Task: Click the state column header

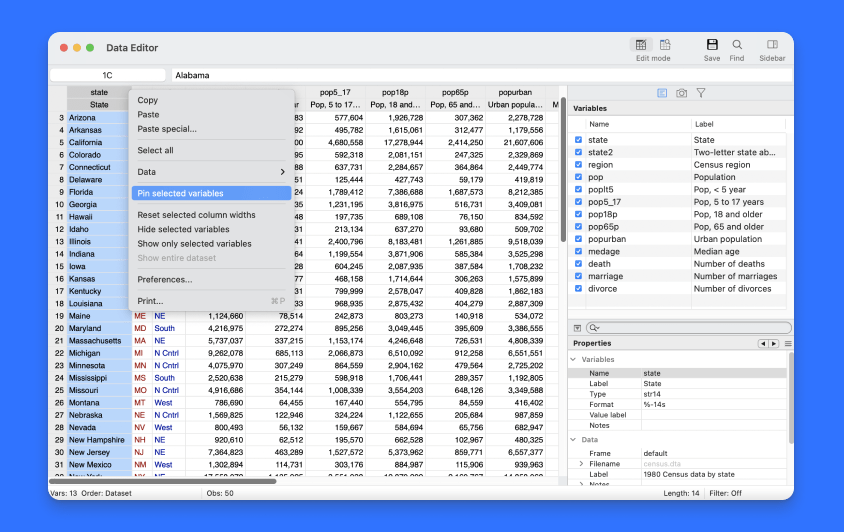Action: [99, 92]
